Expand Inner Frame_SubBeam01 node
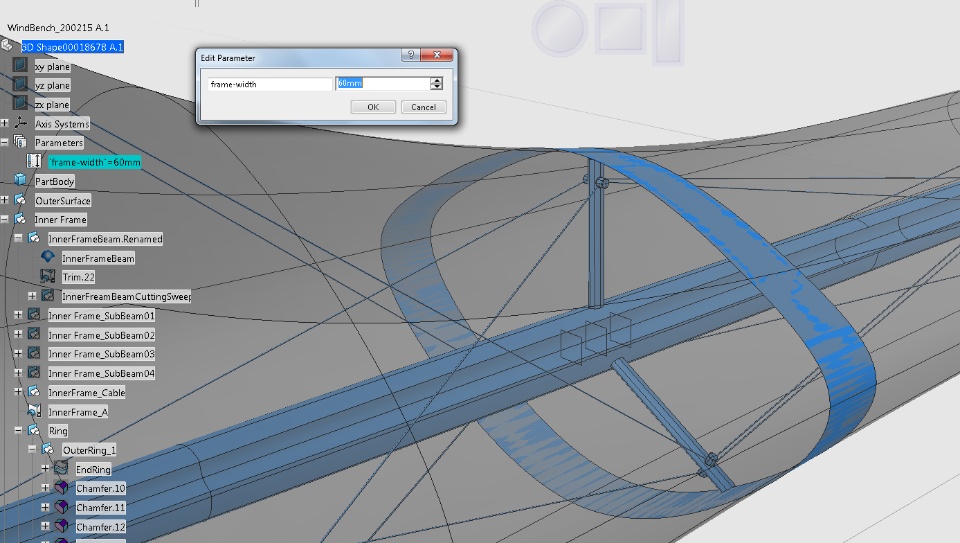Image resolution: width=960 pixels, height=543 pixels. coord(18,315)
